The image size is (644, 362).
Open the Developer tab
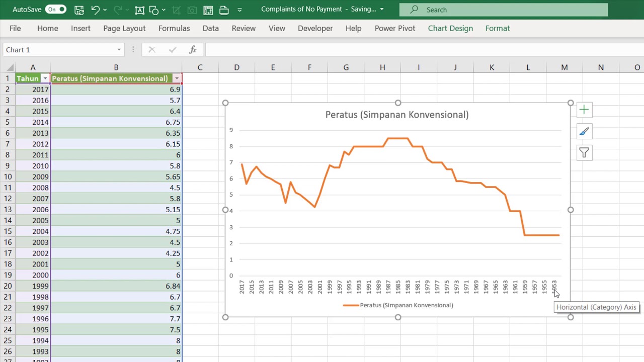(x=315, y=28)
